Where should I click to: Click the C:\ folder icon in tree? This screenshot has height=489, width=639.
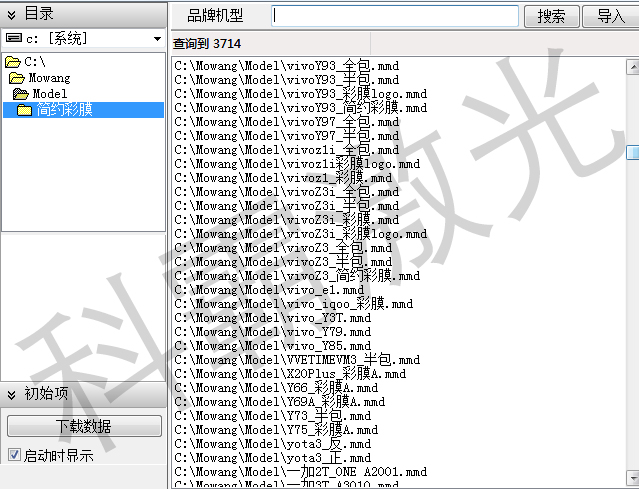click(x=12, y=62)
